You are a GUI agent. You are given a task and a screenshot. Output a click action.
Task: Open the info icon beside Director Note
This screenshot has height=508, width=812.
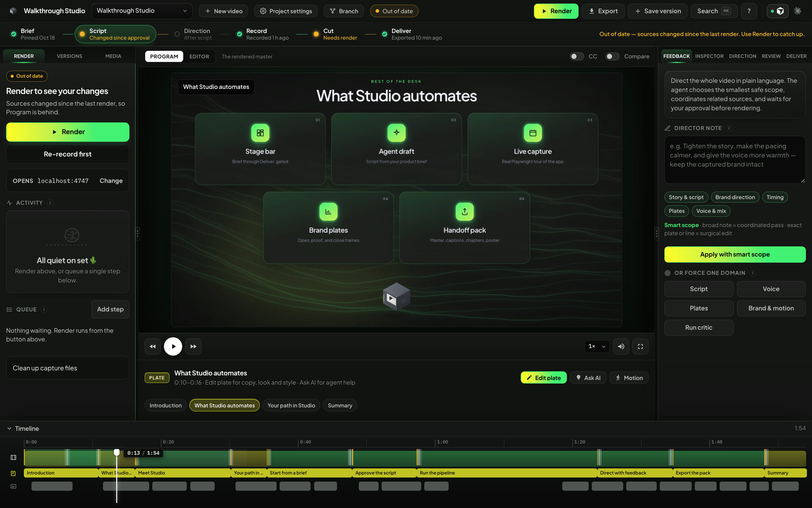pos(729,128)
